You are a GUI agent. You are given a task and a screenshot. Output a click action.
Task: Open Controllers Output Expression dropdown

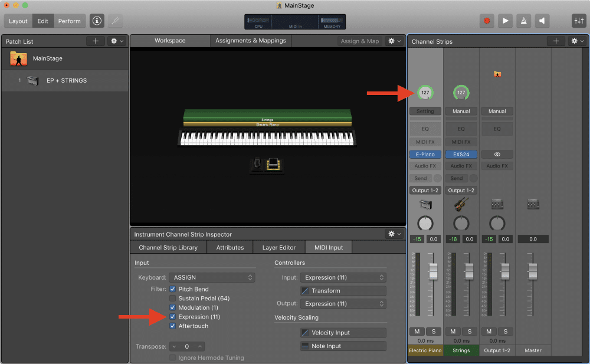[x=343, y=303]
